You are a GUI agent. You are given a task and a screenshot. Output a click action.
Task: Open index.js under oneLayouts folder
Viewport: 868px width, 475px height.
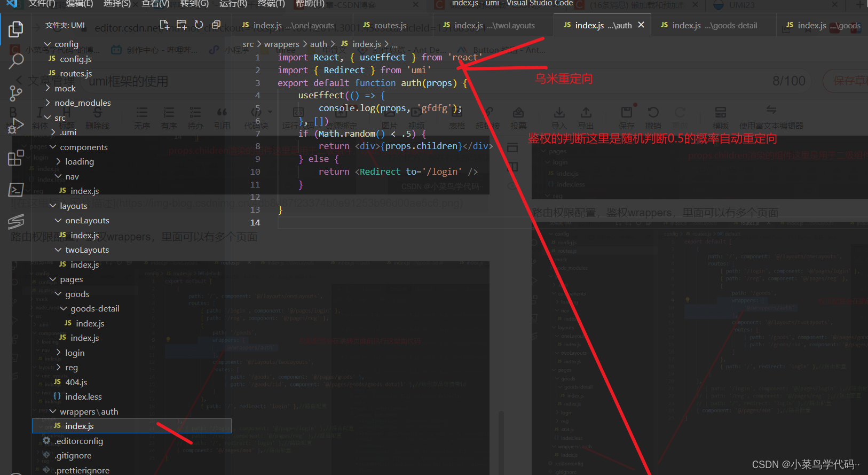(x=84, y=235)
